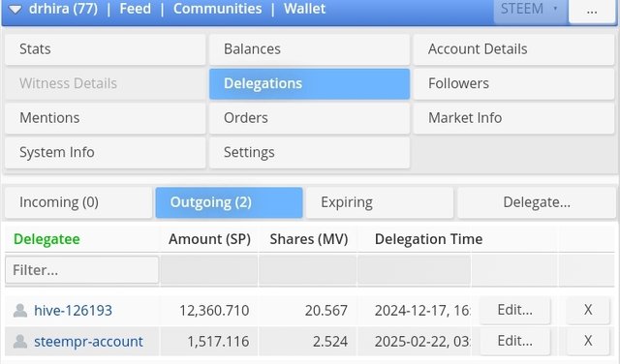
Task: Focus the Delegatee Filter input field
Action: click(x=81, y=270)
